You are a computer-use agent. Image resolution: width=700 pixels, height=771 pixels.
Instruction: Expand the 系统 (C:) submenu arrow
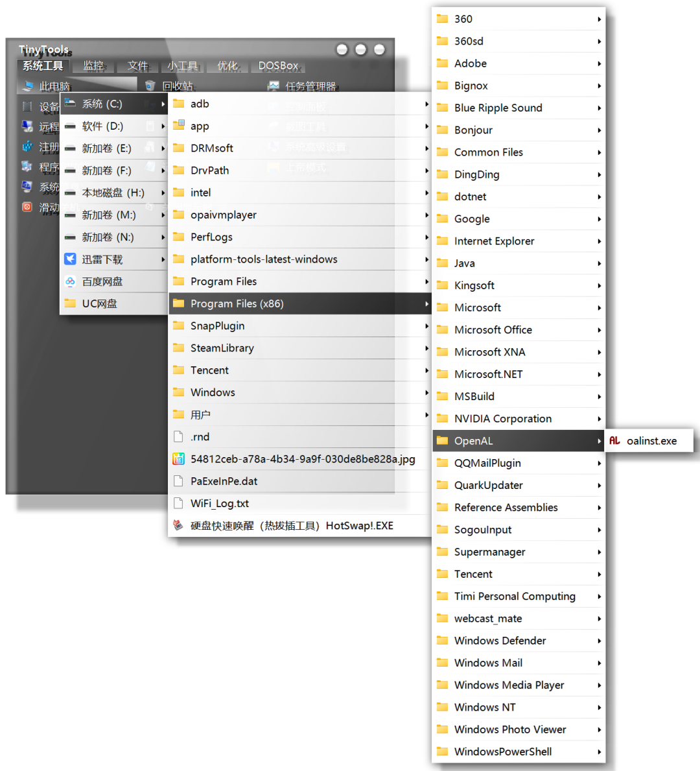click(x=163, y=104)
